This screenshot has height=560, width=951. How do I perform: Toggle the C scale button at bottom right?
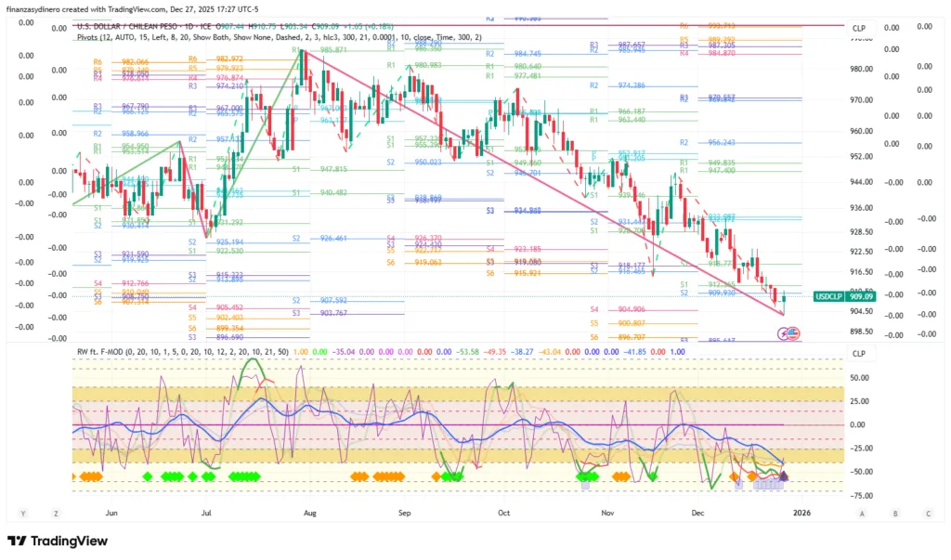tap(927, 513)
